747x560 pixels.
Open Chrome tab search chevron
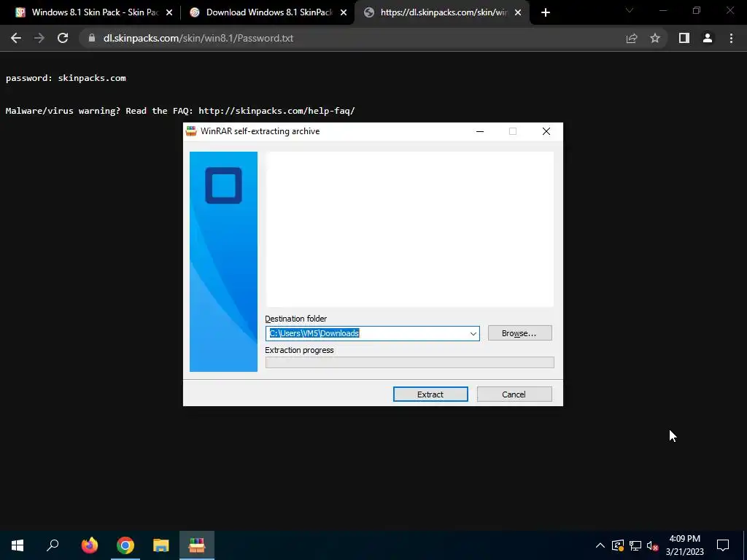630,10
